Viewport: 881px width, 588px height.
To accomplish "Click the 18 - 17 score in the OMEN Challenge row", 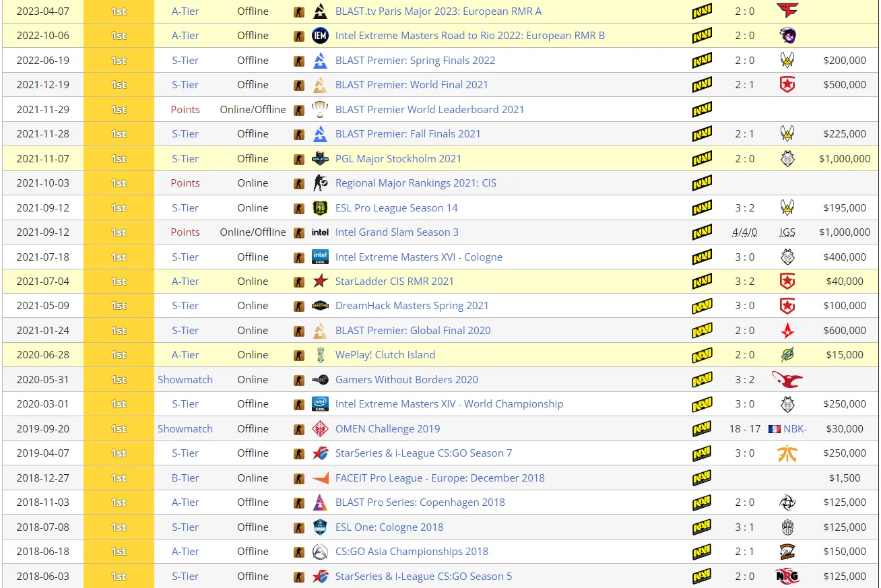I will (745, 428).
